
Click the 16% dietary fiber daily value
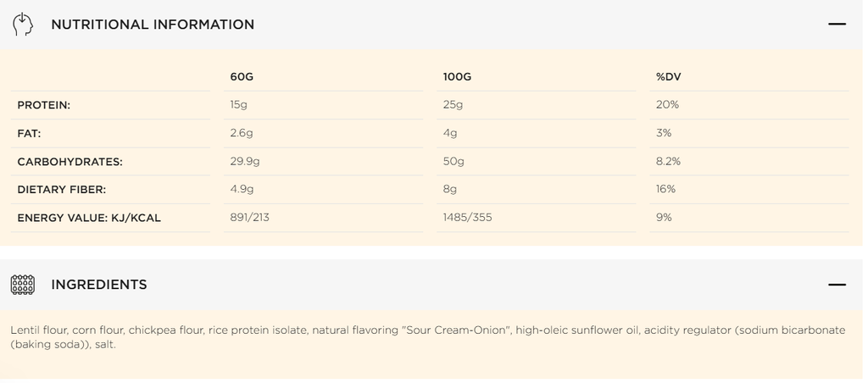tap(665, 189)
